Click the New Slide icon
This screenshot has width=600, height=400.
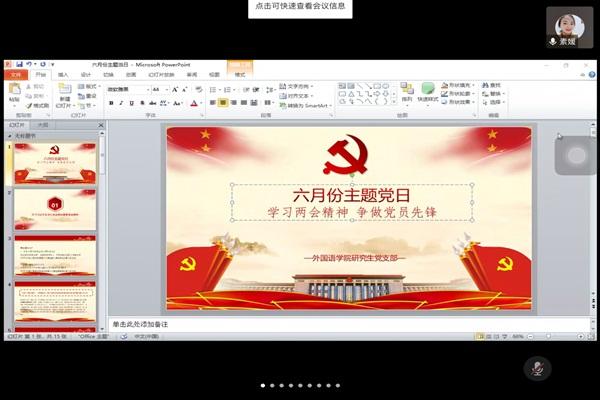click(x=65, y=88)
